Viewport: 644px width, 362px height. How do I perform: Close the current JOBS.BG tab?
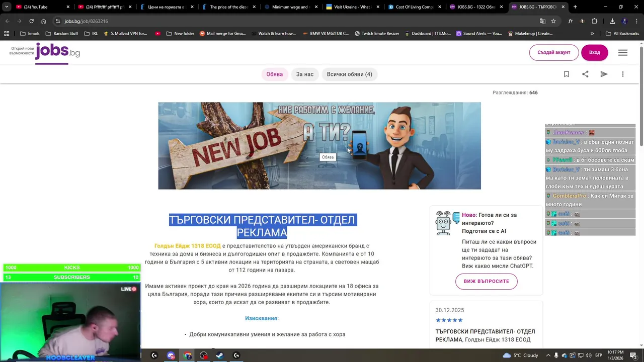point(563,7)
